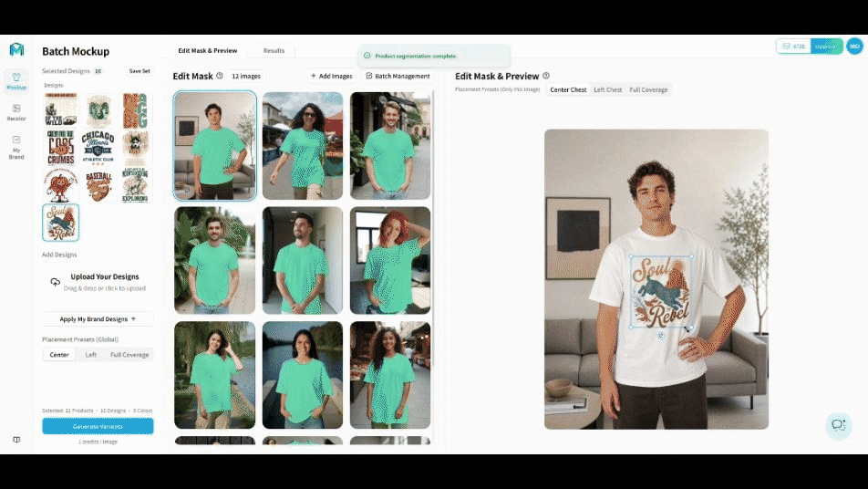The height and width of the screenshot is (489, 868).
Task: Select Center Chest placement preset
Action: (568, 89)
